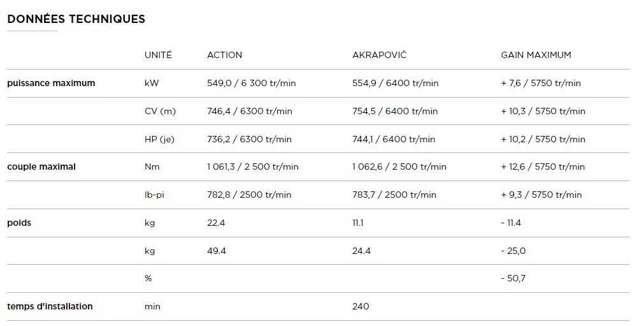Click the lb-pi unit cell
Image resolution: width=644 pixels, height=326 pixels.
(x=154, y=195)
